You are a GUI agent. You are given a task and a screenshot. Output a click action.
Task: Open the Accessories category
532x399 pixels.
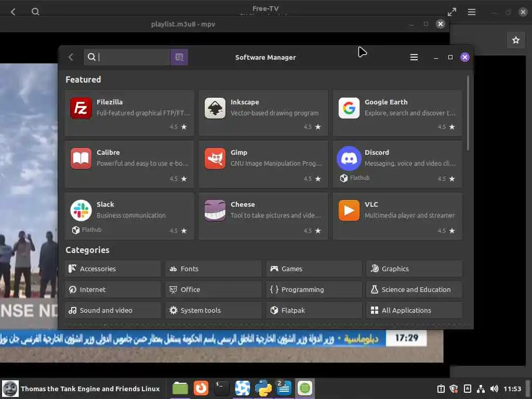(113, 269)
